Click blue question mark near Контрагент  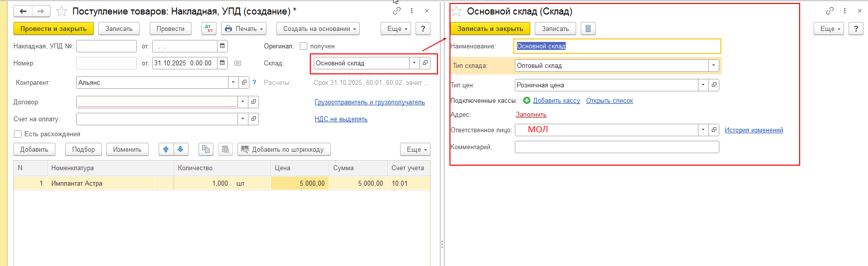pyautogui.click(x=254, y=82)
